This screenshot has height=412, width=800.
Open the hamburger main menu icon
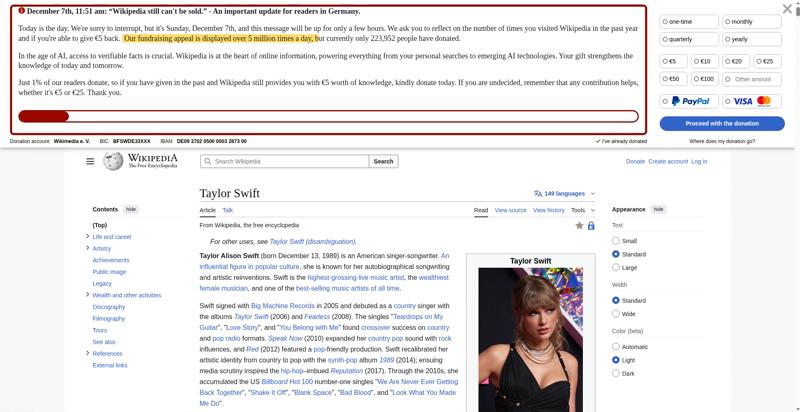coord(90,161)
